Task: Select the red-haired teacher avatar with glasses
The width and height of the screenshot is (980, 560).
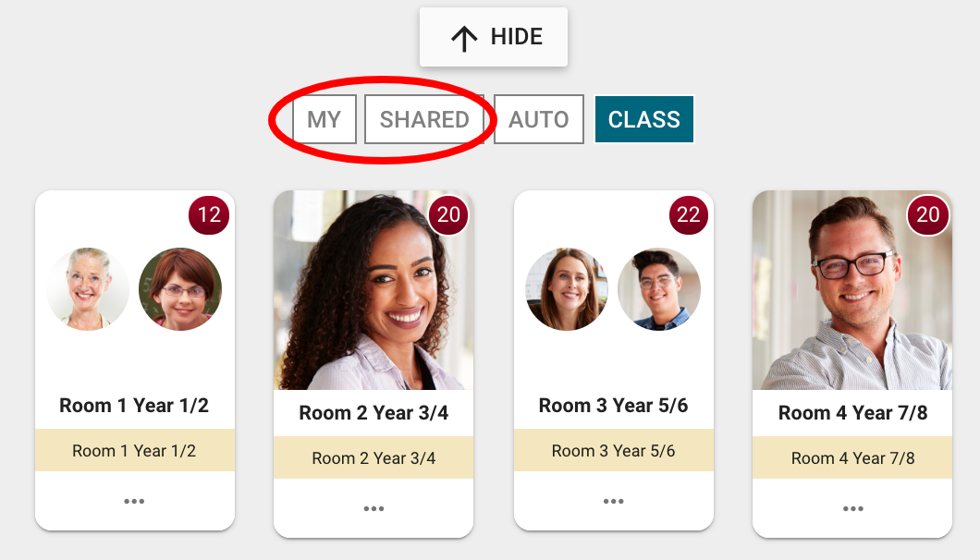Action: point(180,288)
